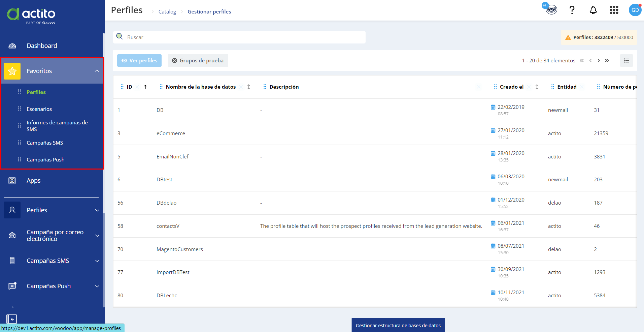Collapse the sidebar using the arrow icon
Screen dimensions: 644x332
(x=12, y=319)
